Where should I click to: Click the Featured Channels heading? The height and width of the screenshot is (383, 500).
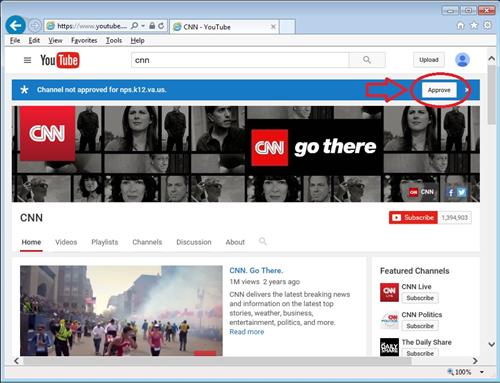point(415,271)
